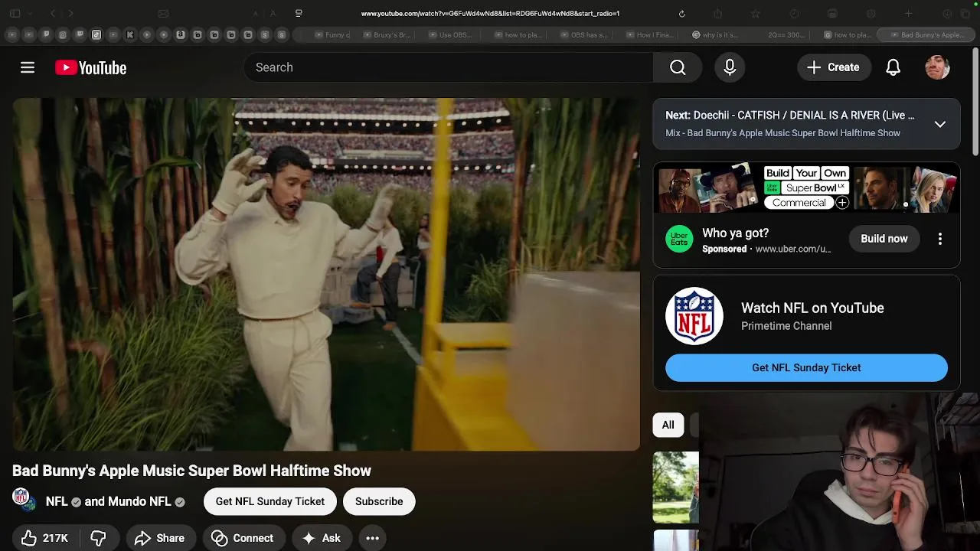Click the halftime show video player

tap(326, 275)
